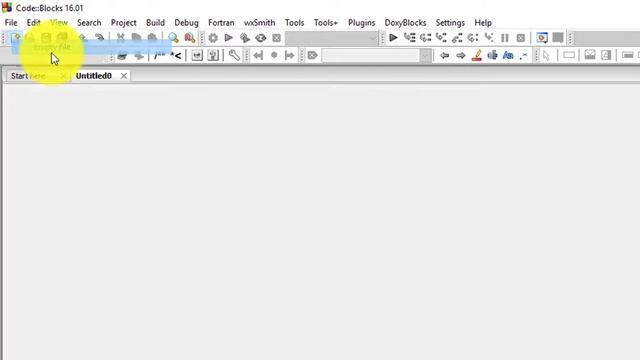Click the Redo toolbar icon
Image resolution: width=640 pixels, height=360 pixels.
[x=99, y=38]
